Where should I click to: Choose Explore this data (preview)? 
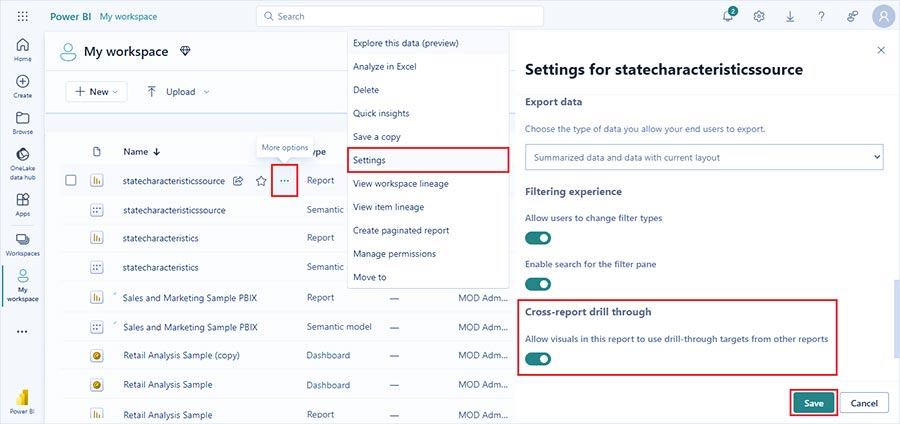tap(428, 43)
